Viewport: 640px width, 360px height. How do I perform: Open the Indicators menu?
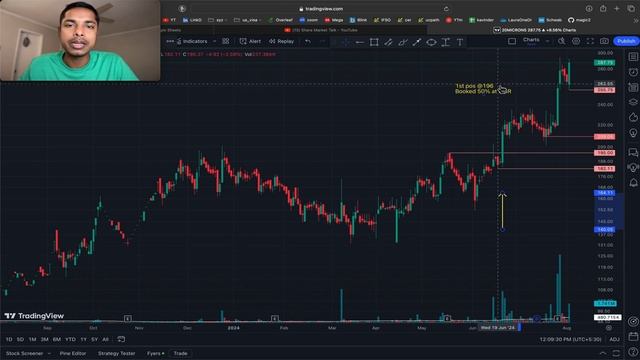click(192, 41)
